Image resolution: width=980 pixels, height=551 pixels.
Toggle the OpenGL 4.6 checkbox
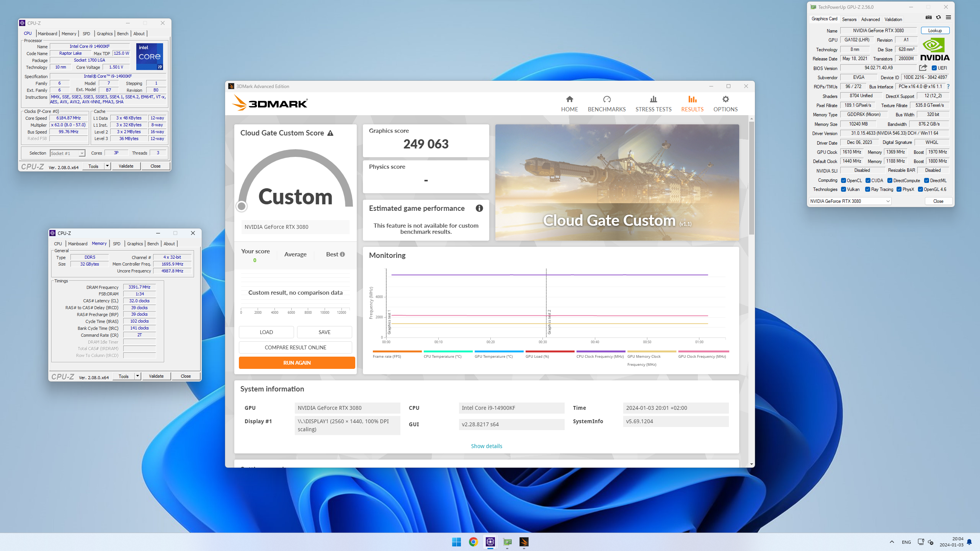(920, 189)
